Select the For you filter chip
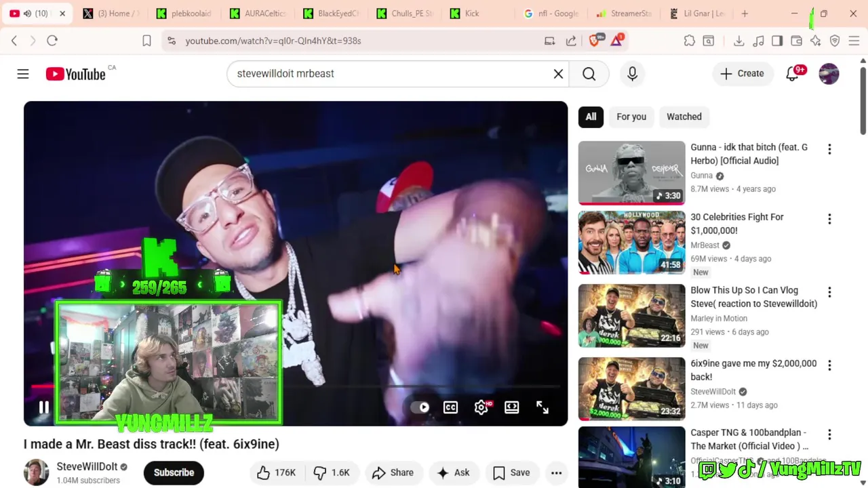The height and width of the screenshot is (488, 868). click(631, 117)
